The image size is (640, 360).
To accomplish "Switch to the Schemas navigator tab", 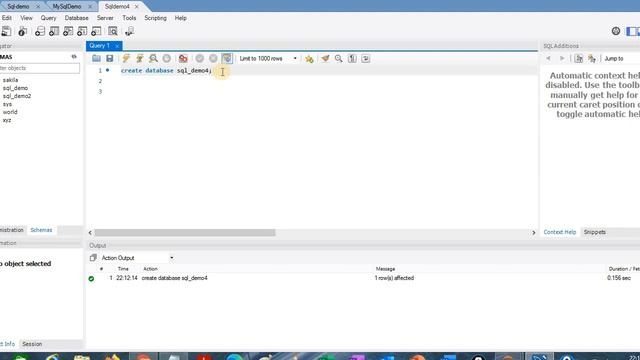I will 41,230.
